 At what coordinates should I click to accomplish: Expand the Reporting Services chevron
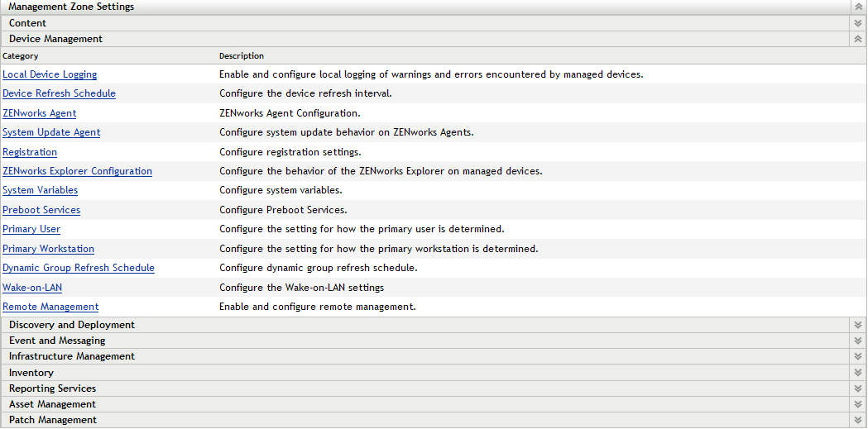tap(858, 388)
